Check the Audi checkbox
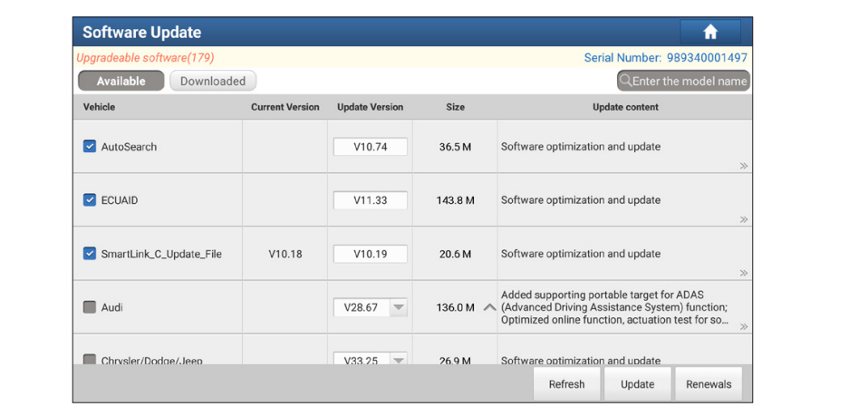 [89, 307]
